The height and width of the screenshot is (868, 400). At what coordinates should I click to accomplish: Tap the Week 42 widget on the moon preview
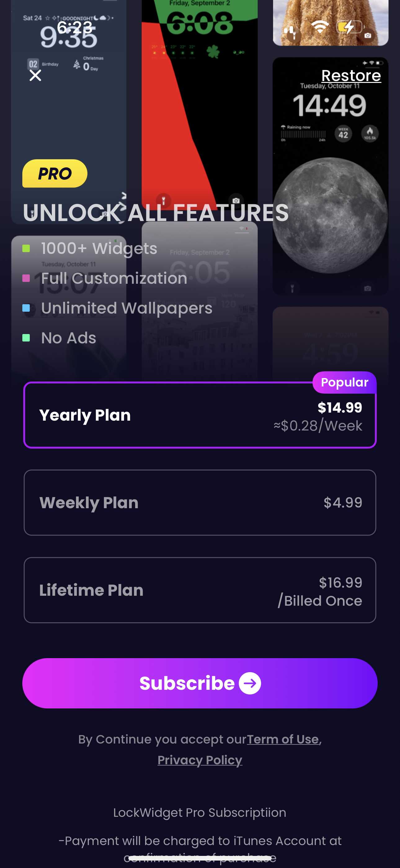pos(343,133)
